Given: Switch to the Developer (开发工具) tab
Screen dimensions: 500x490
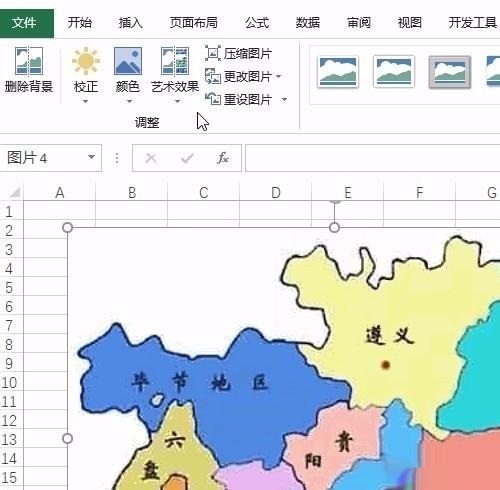Looking at the screenshot, I should 473,23.
